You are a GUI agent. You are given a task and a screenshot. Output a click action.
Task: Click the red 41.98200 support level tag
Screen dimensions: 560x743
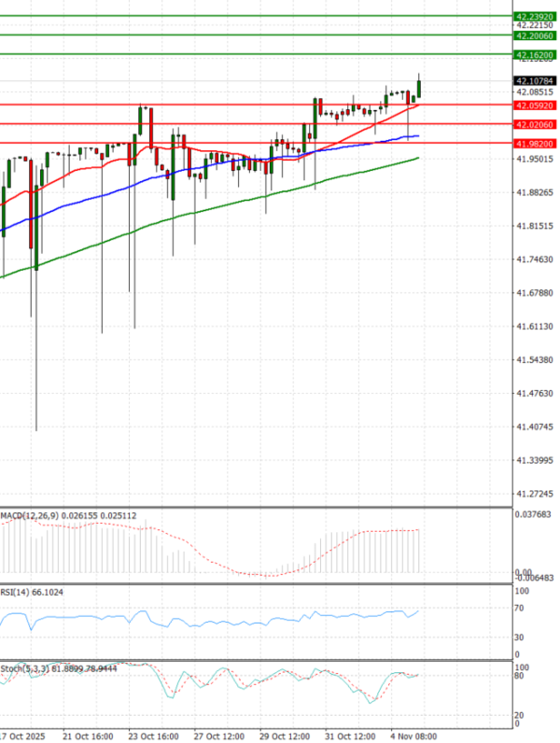536,143
